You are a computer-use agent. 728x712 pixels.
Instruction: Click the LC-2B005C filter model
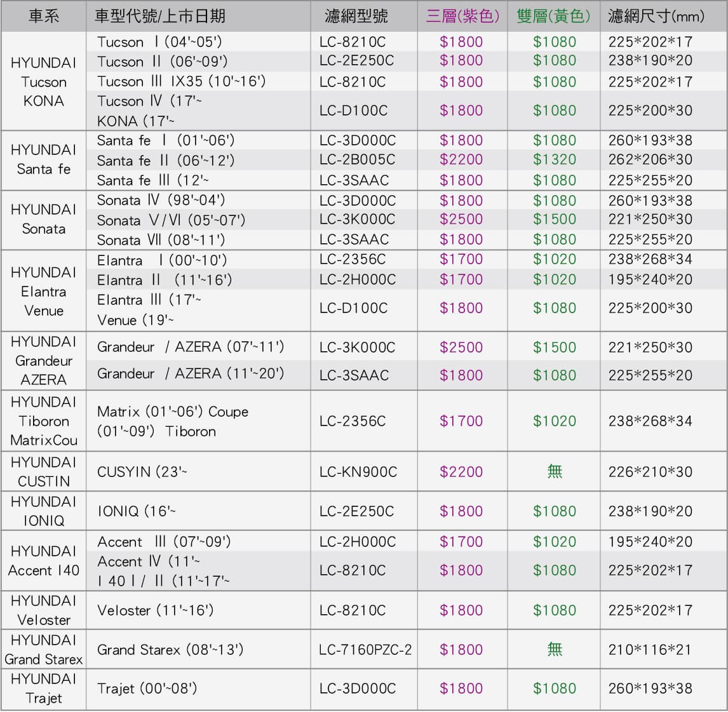point(357,159)
